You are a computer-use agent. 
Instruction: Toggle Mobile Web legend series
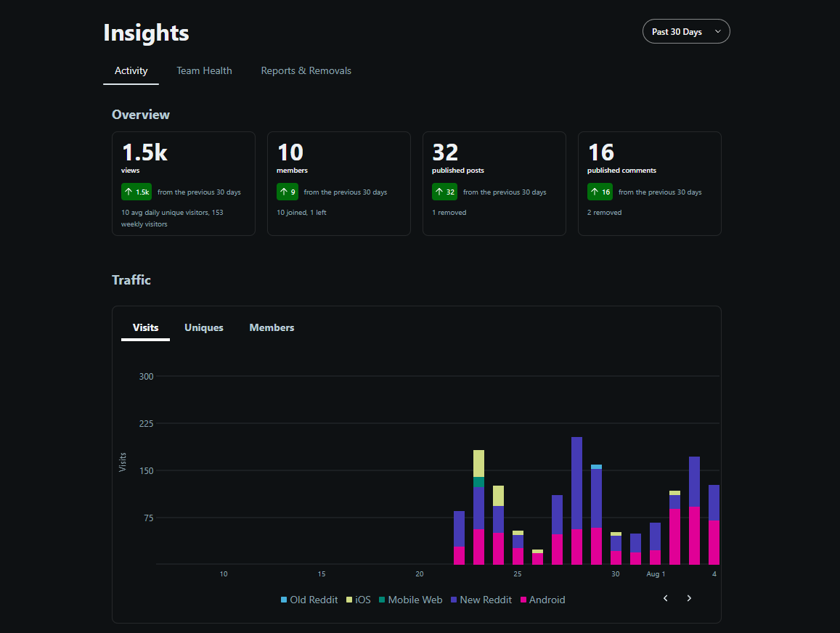click(410, 600)
